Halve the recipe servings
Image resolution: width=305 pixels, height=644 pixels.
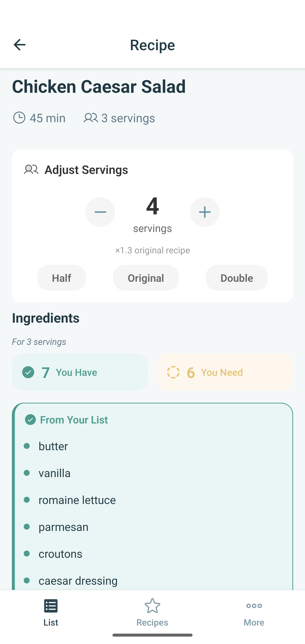(x=61, y=278)
